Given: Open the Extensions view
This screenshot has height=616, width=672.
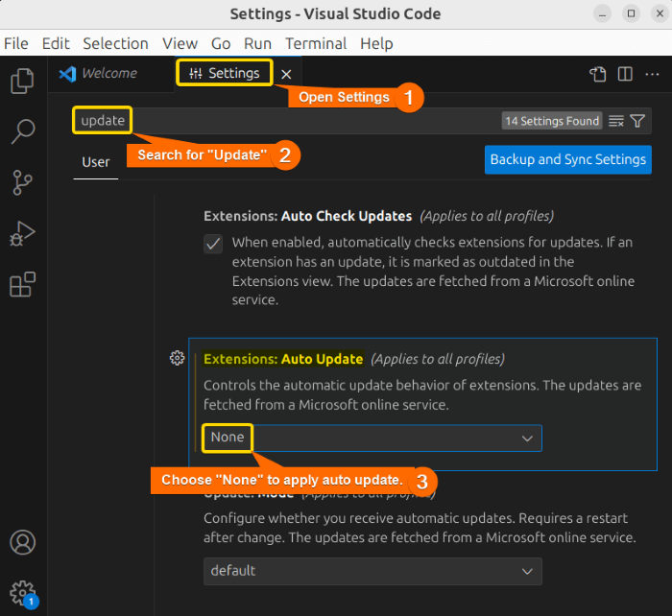Looking at the screenshot, I should pos(22,284).
